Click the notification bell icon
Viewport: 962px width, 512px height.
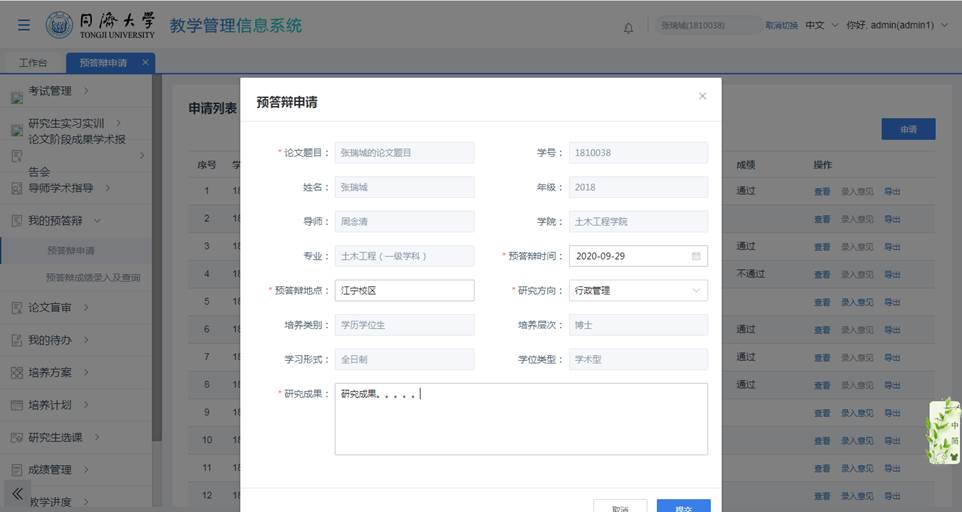click(x=628, y=27)
